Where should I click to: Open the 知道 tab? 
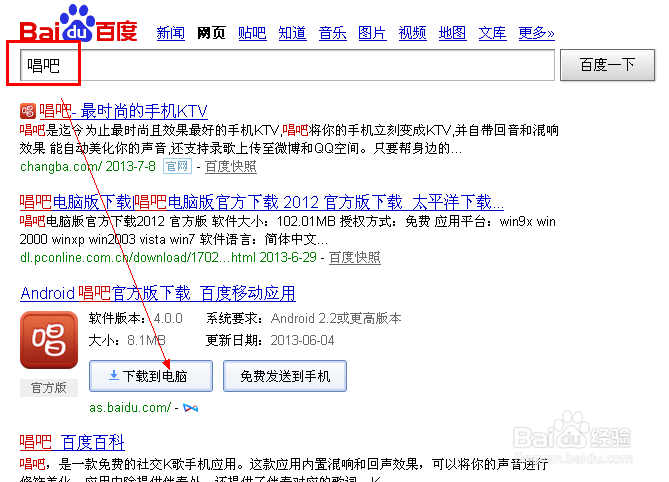point(292,33)
